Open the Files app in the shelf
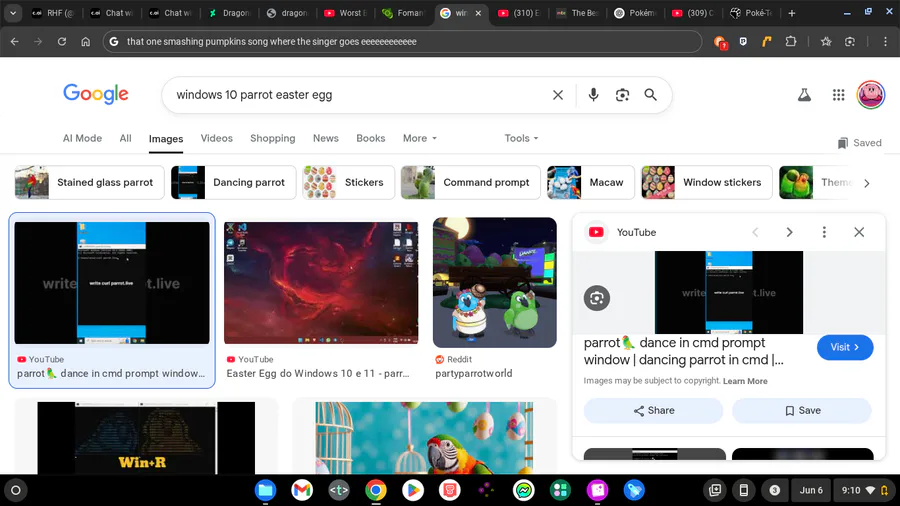 tap(265, 490)
